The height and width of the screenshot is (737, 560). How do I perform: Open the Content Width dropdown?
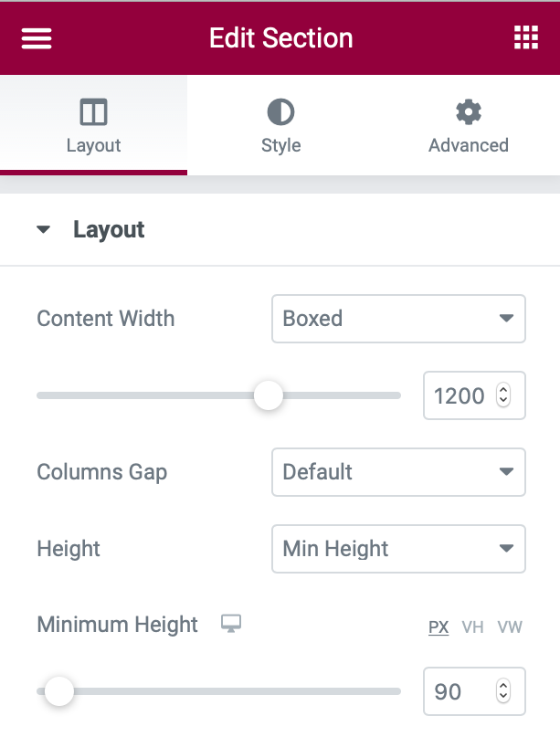click(x=398, y=319)
